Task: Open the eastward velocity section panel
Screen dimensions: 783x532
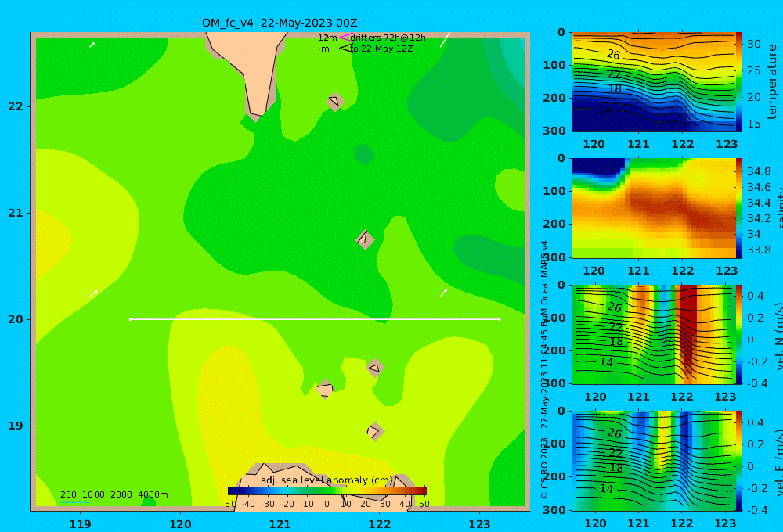Action: 653,461
